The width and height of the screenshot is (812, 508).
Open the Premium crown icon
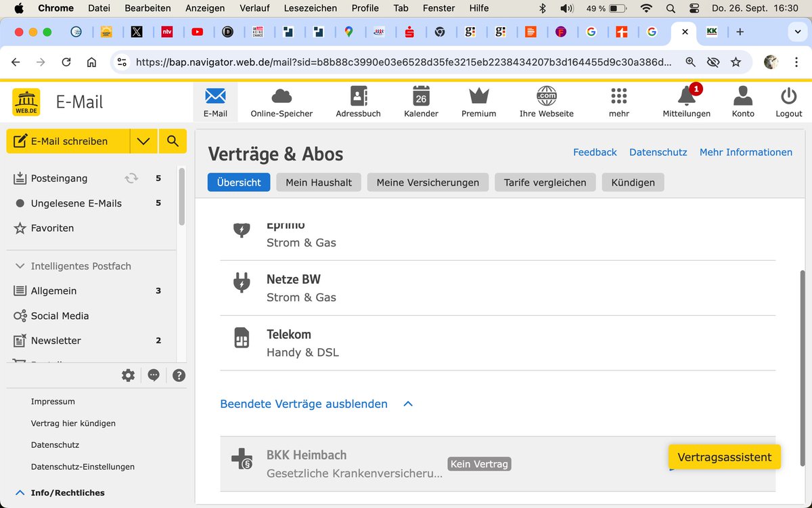(478, 102)
